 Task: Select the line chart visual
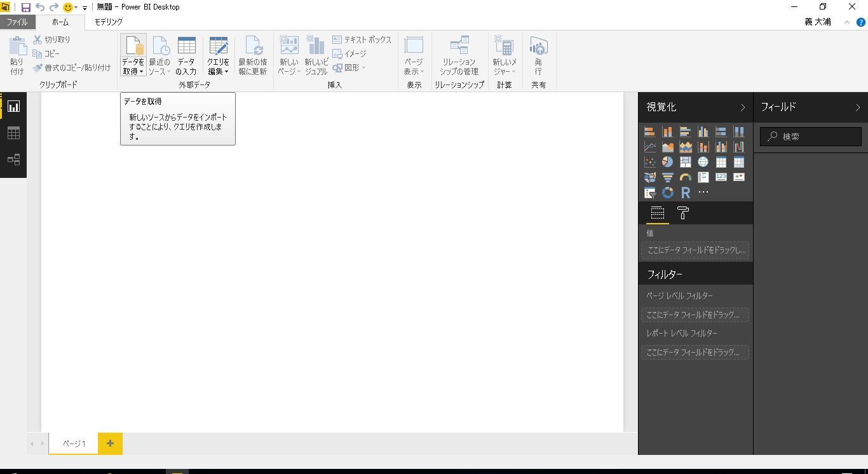pos(649,147)
